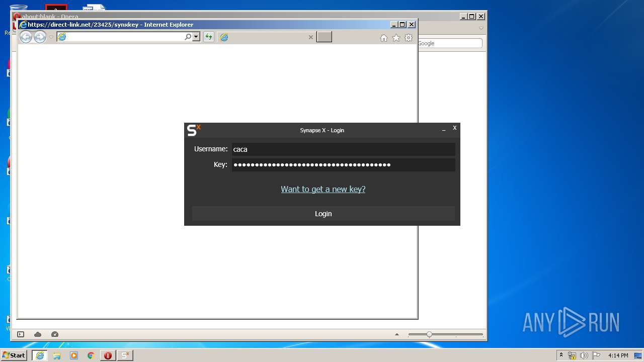644x362 pixels.
Task: Open Action Center flag tray icon
Action: coord(596,355)
